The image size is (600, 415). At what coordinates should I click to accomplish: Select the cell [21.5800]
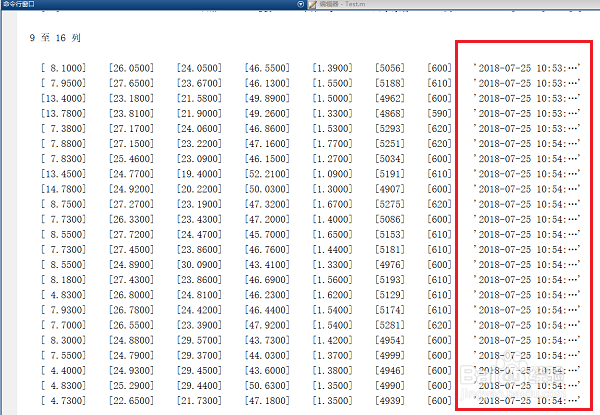coord(199,98)
